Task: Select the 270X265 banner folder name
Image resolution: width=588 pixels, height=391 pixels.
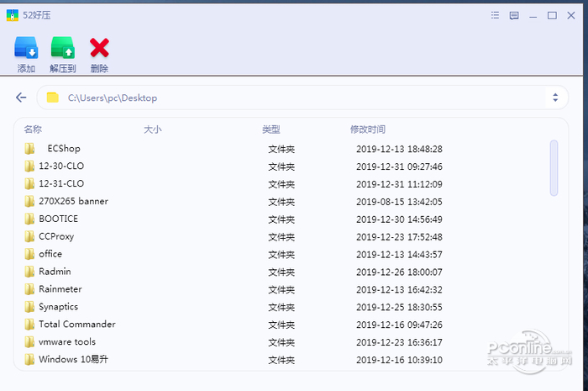Action: tap(74, 201)
